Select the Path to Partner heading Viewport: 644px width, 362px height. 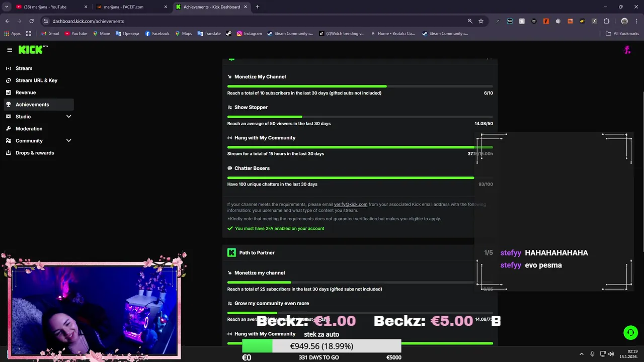coord(257,253)
